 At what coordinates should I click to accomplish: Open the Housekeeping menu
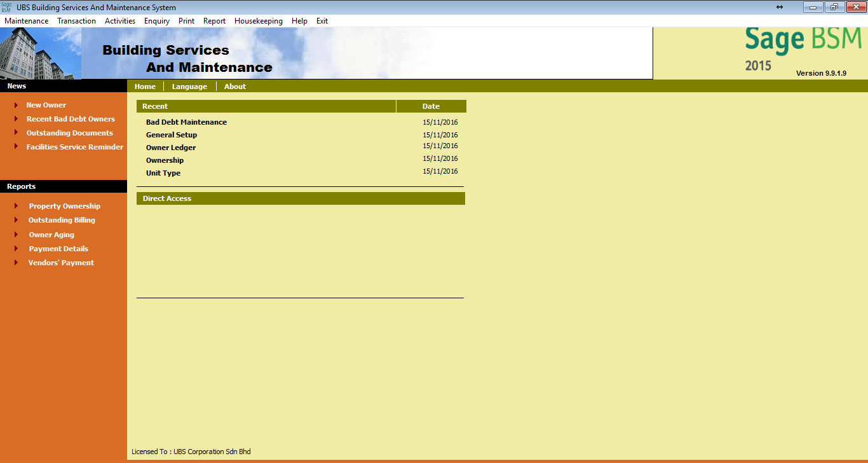[x=259, y=21]
